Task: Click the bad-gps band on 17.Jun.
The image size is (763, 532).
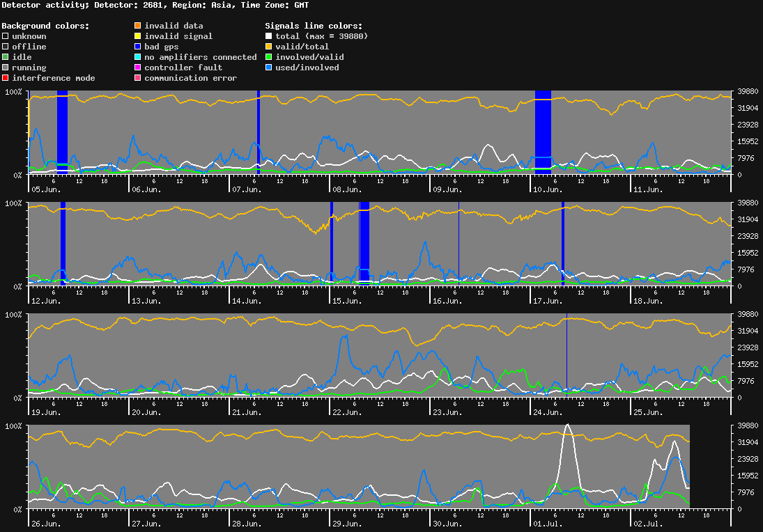Action: click(563, 244)
